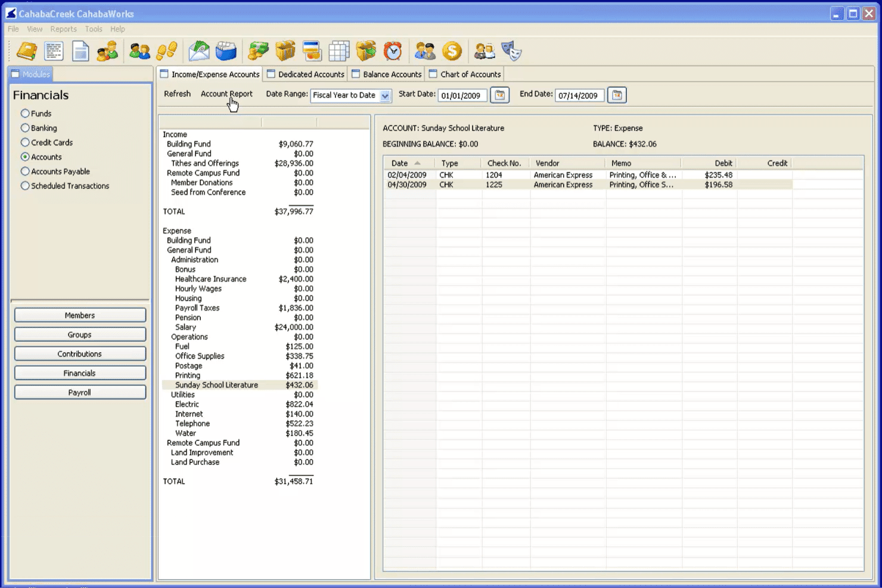Click the End Date input field
This screenshot has width=882, height=588.
tap(580, 95)
